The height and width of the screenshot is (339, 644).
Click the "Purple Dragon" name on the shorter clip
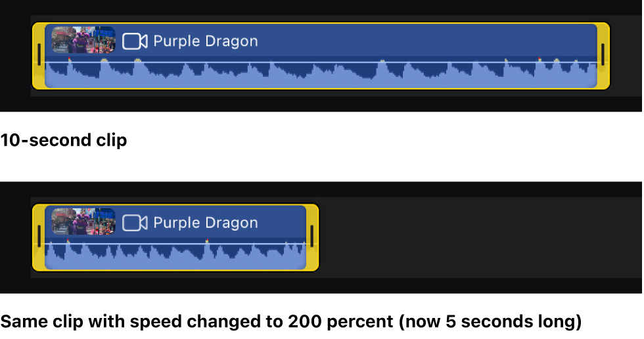205,223
